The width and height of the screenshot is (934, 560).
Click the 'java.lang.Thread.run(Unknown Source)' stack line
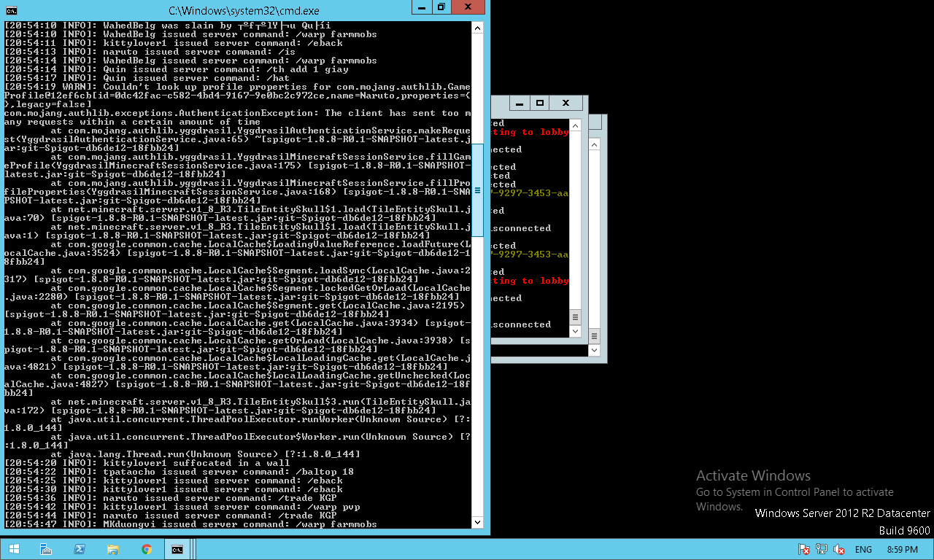point(206,454)
